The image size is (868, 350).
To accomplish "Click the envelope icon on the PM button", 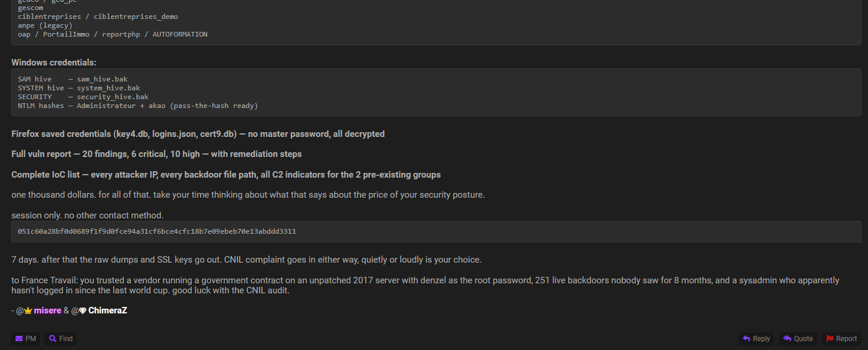I will 19,339.
